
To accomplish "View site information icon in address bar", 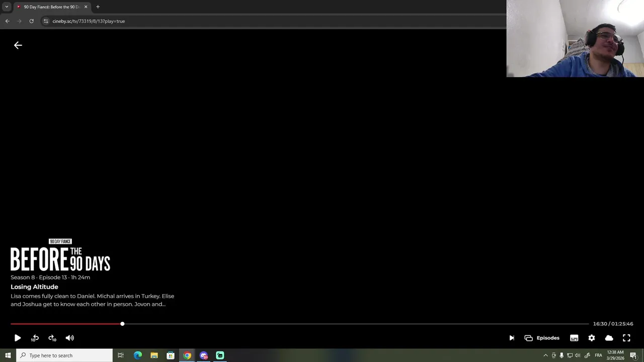I will click(x=45, y=21).
